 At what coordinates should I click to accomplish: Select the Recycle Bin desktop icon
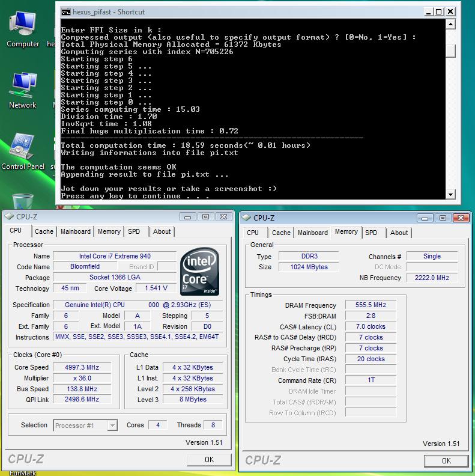(x=23, y=201)
